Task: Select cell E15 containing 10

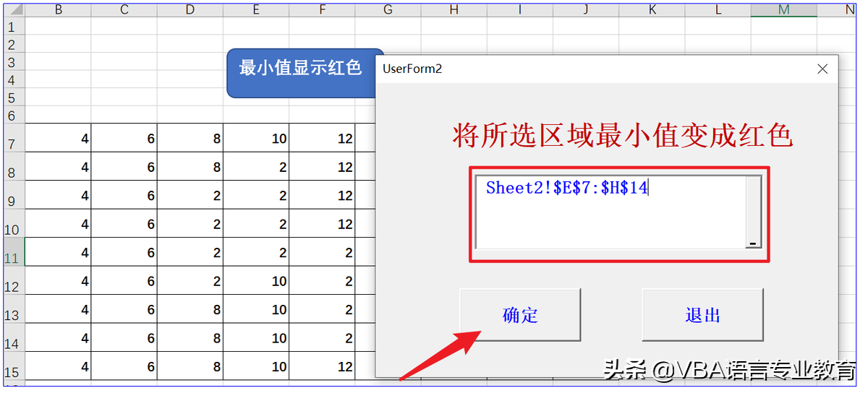Action: pos(256,366)
